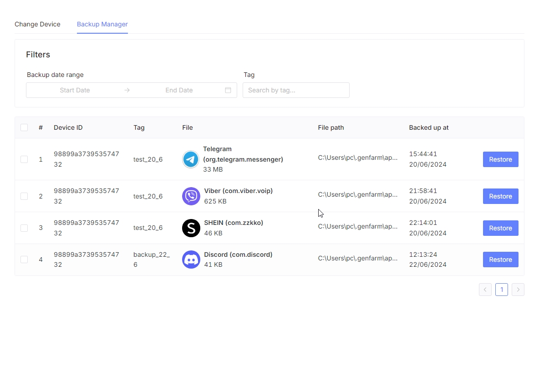This screenshot has height=392, width=539.
Task: Restore the SHEIN backup
Action: pos(500,228)
